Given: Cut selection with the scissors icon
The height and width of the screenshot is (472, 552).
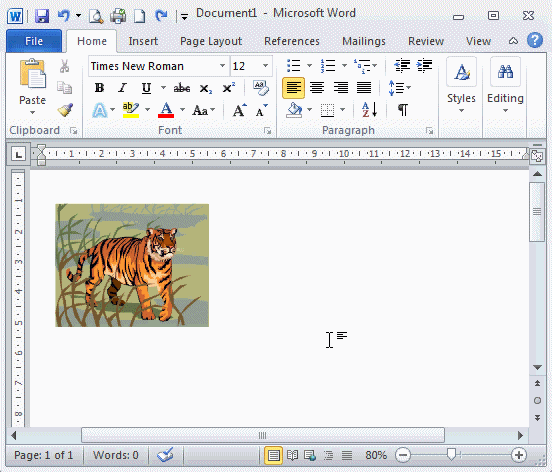Looking at the screenshot, I should 64,66.
